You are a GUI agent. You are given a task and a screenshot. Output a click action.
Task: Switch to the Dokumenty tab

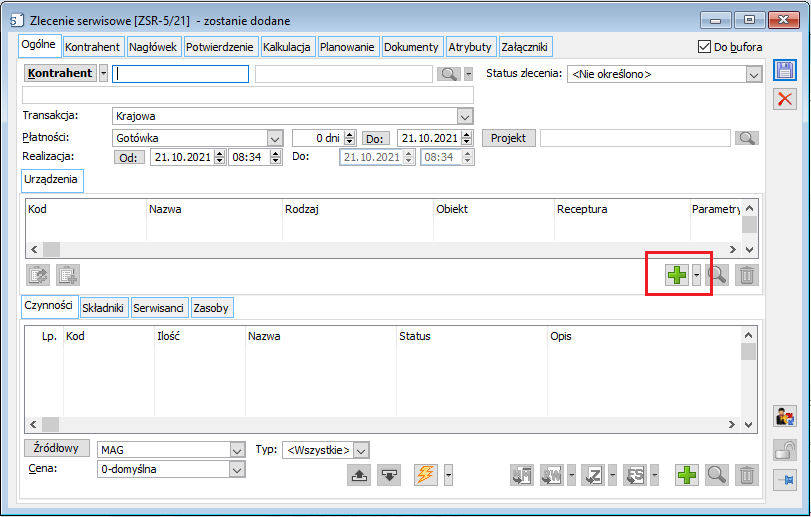pyautogui.click(x=411, y=47)
